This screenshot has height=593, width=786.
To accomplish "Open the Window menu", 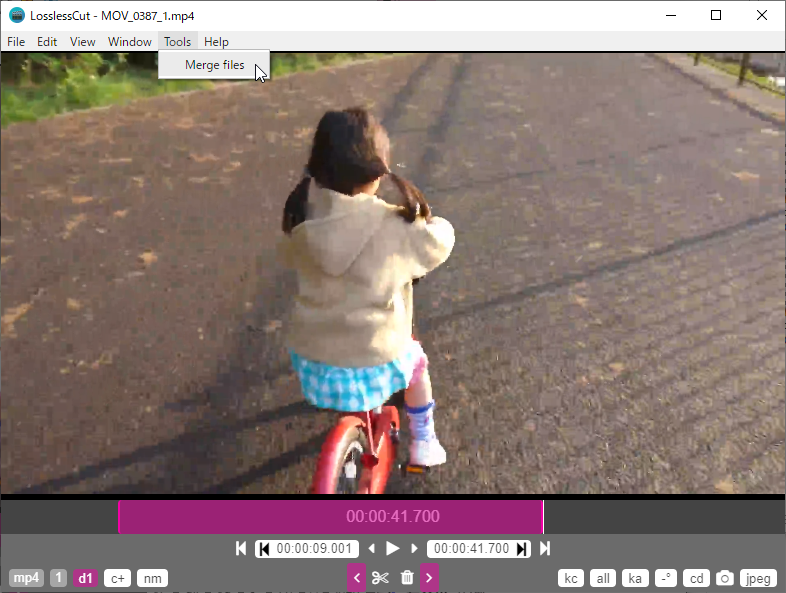I will pos(130,42).
